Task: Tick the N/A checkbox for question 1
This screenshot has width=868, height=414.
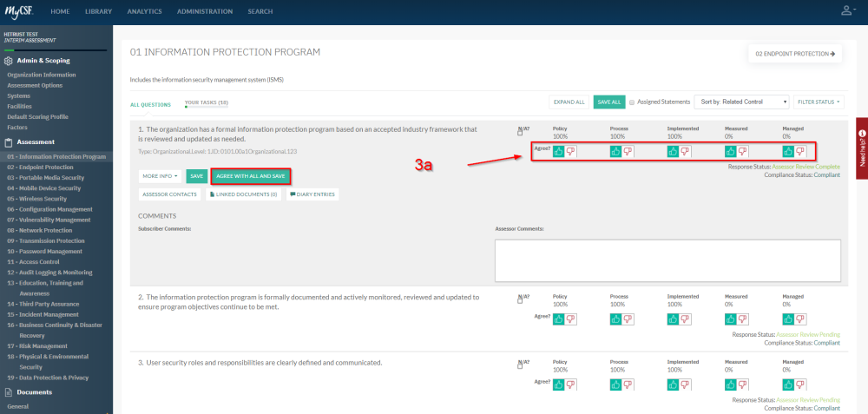Action: (520, 133)
